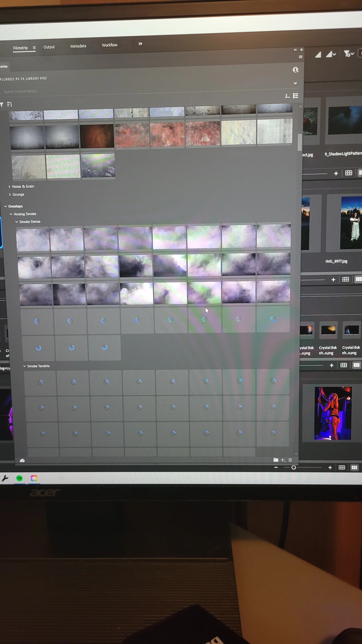
Task: Click the cloud sync status icon
Action: pos(22,460)
